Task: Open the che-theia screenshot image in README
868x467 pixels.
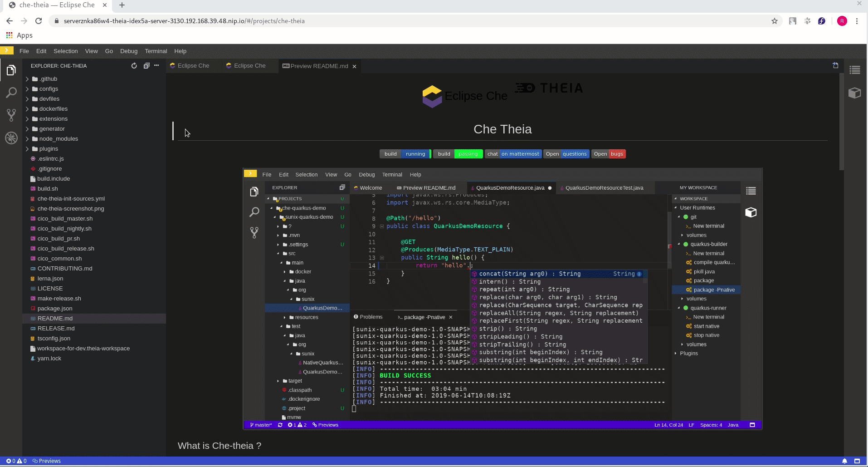Action: pos(502,299)
